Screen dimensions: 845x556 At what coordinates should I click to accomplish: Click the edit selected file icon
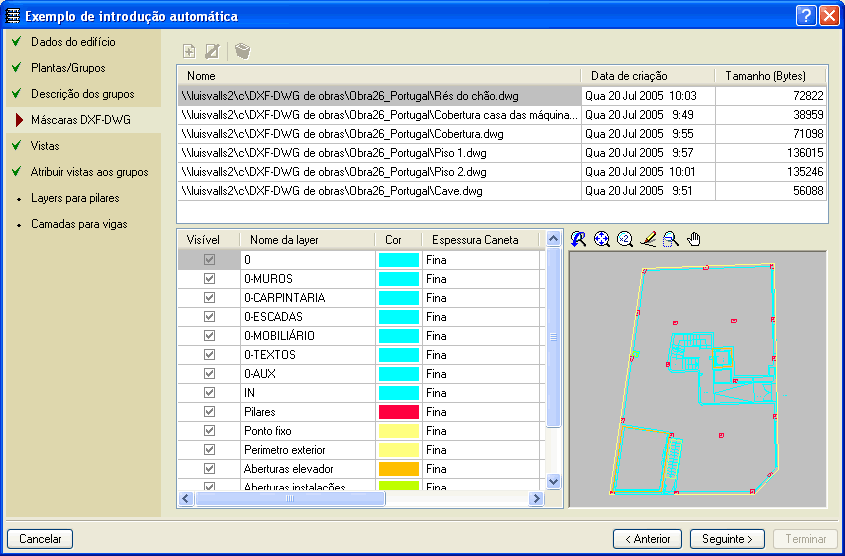[212, 51]
